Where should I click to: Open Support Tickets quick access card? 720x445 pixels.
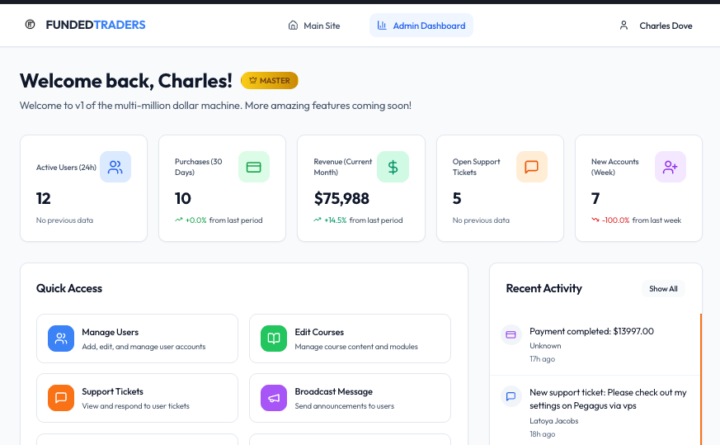point(137,398)
